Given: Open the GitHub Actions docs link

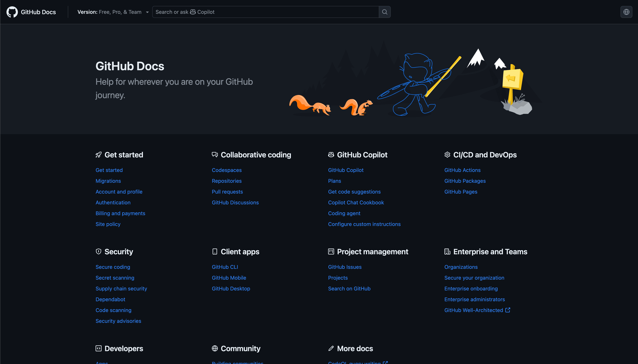Looking at the screenshot, I should pos(462,170).
